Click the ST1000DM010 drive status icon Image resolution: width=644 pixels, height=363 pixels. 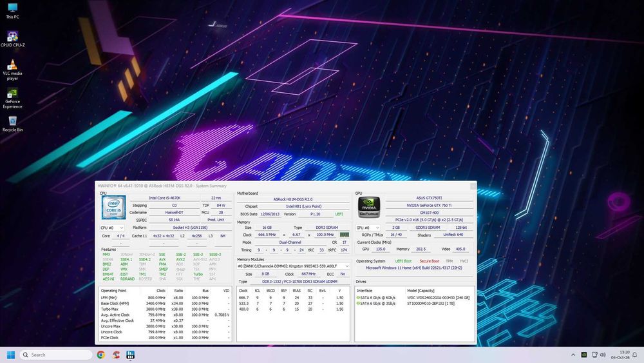(x=358, y=304)
